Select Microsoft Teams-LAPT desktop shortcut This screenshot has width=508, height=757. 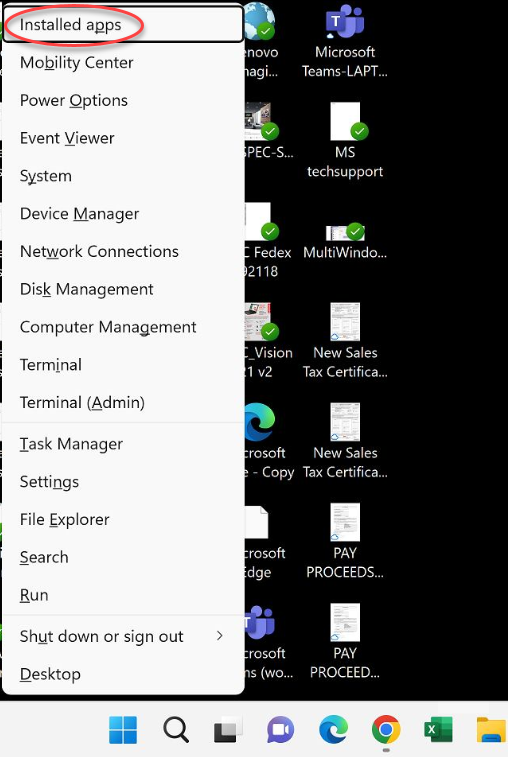[x=345, y=41]
